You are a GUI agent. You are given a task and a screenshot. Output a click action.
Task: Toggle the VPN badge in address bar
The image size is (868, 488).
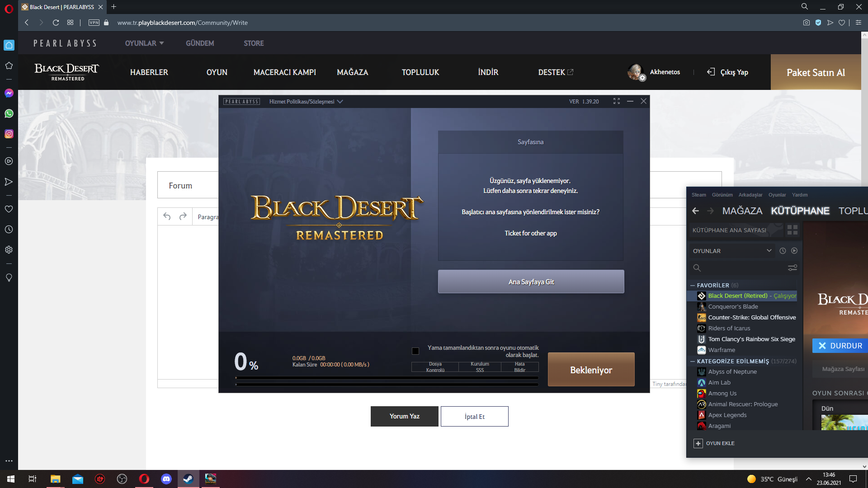pos(94,23)
